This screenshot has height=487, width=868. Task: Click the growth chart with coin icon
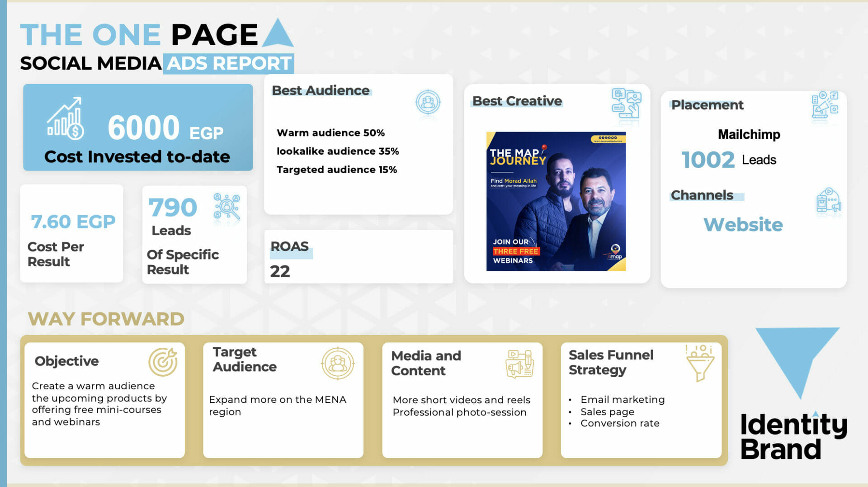(66, 118)
